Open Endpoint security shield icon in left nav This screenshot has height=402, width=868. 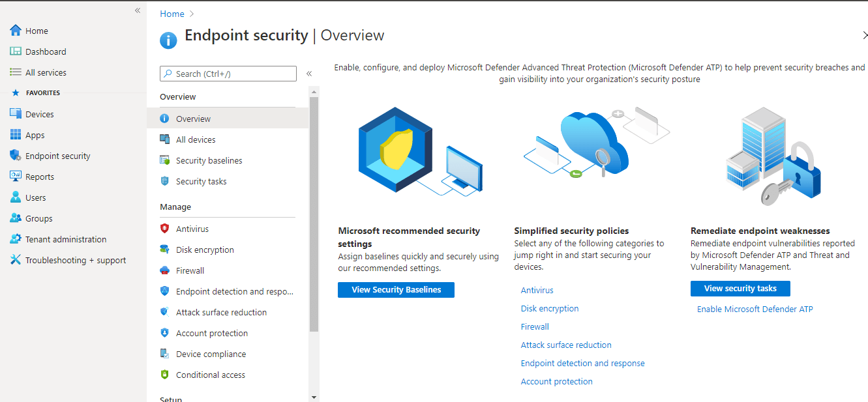coord(16,156)
